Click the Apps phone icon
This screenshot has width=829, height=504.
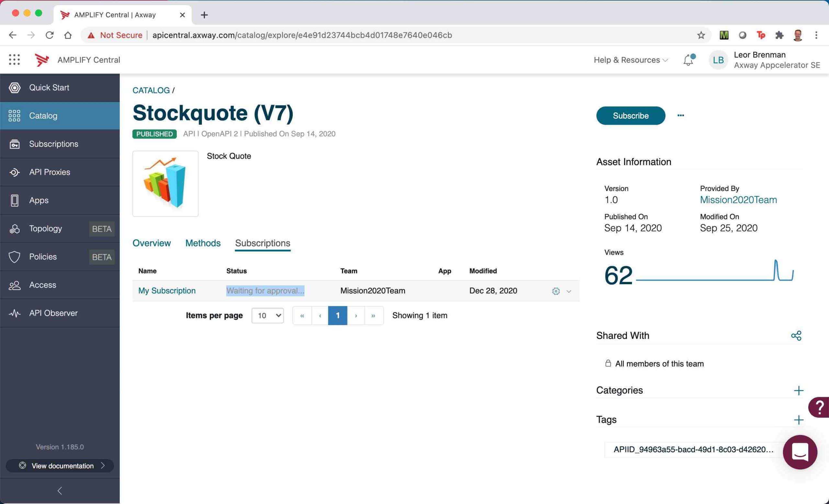tap(15, 200)
